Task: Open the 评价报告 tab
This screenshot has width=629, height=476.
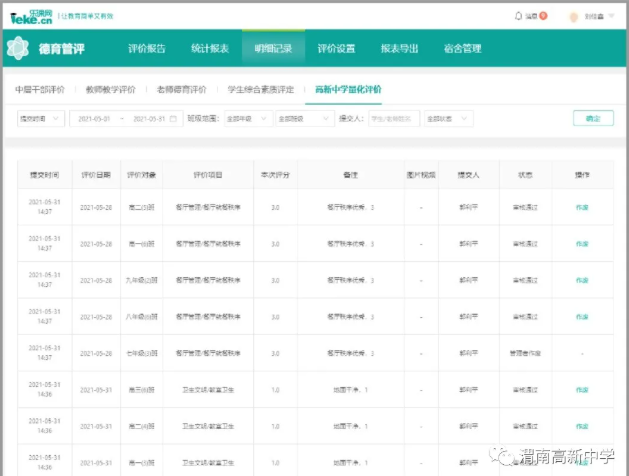Action: (x=147, y=49)
